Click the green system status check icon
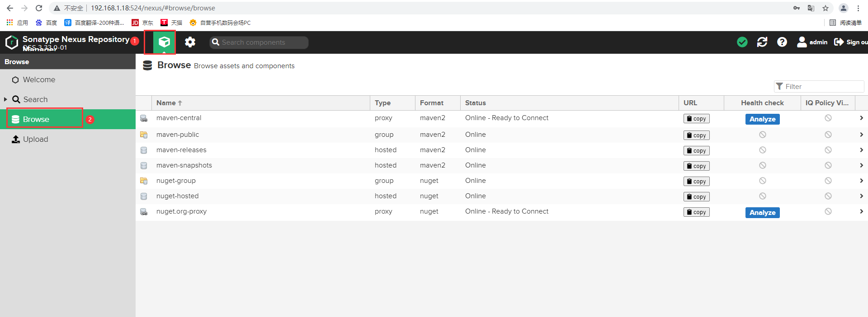 [x=742, y=42]
